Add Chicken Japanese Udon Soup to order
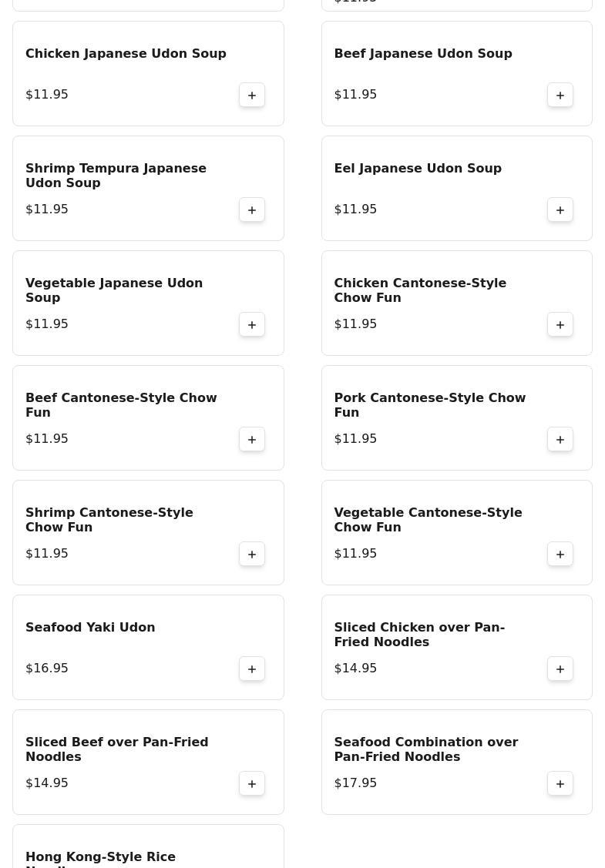 coord(252,95)
